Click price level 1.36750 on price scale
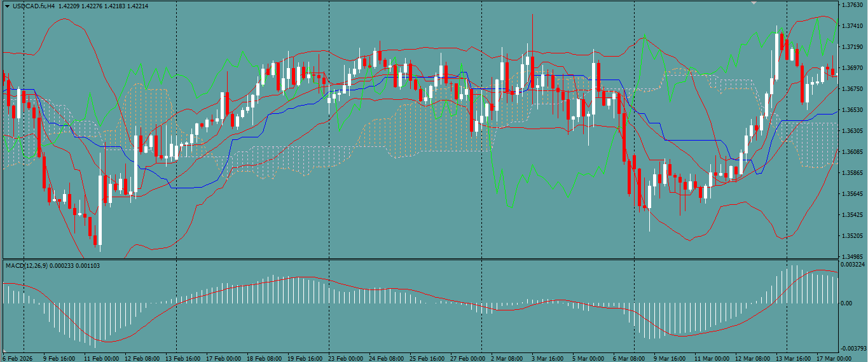The height and width of the screenshot is (362, 868). 852,89
